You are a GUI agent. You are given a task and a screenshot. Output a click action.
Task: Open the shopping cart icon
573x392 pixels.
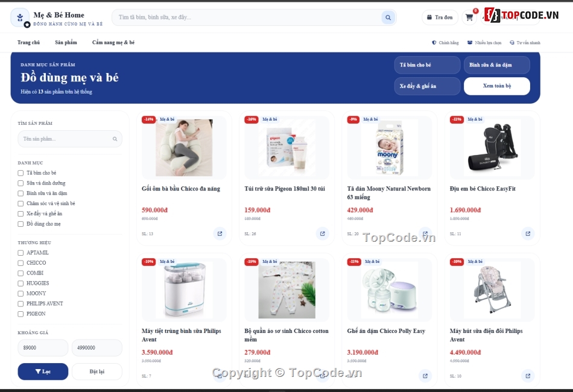469,17
